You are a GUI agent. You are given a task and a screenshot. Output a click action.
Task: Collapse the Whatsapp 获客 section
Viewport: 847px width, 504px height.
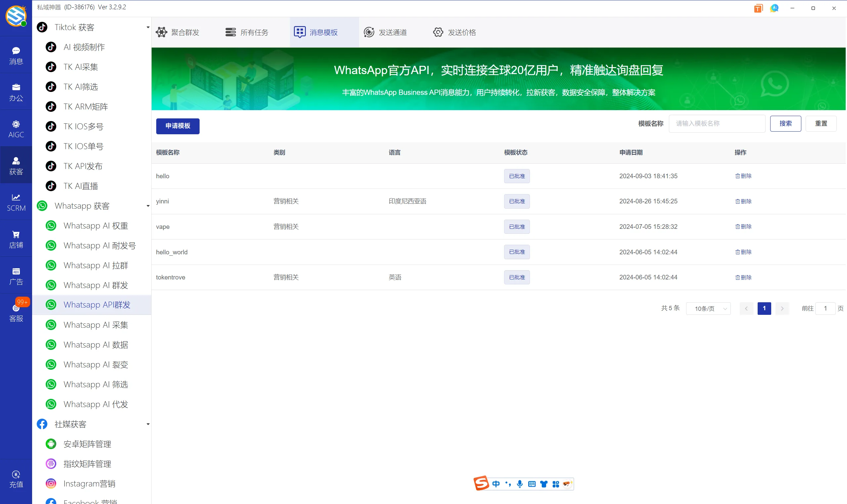coord(148,206)
